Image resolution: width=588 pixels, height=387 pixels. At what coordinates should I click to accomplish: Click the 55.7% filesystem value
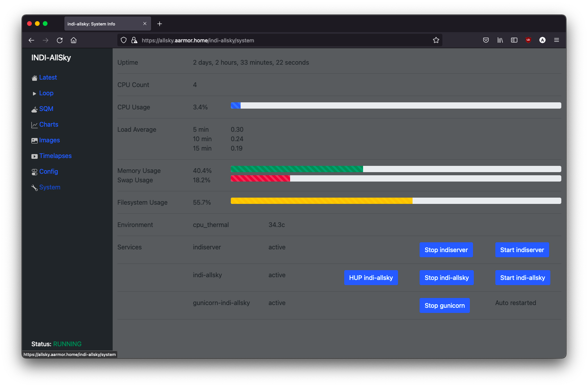[x=202, y=202]
